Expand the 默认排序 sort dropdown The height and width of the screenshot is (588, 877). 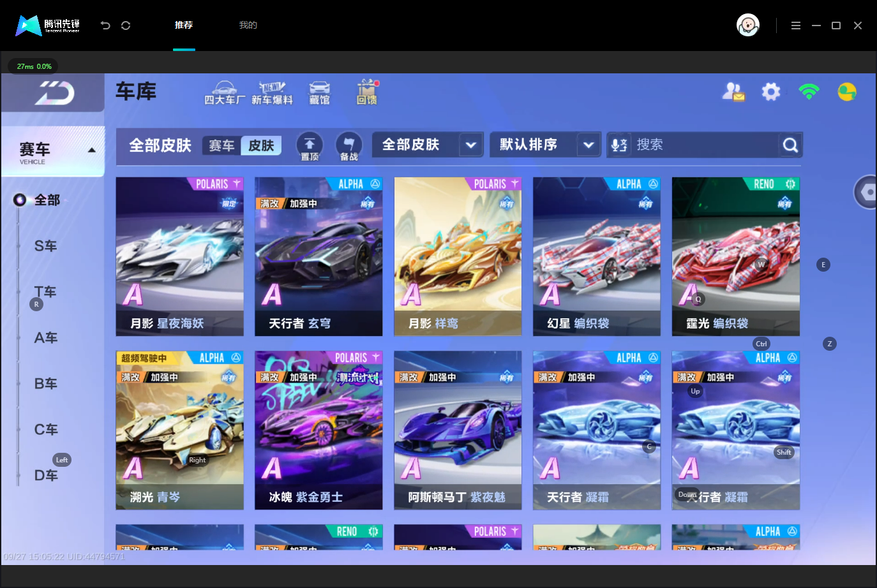pos(546,145)
